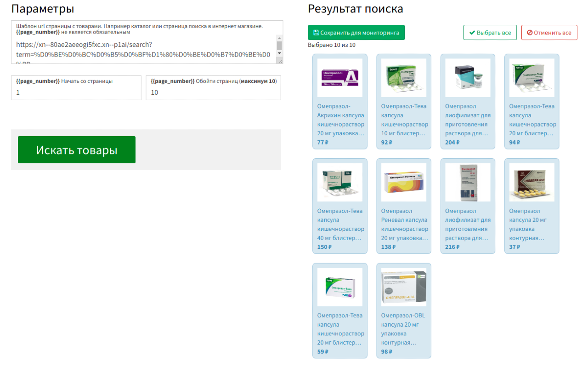The image size is (588, 368).
Task: Click the Шаблон url страницы с товарами description
Action: pyautogui.click(x=139, y=29)
